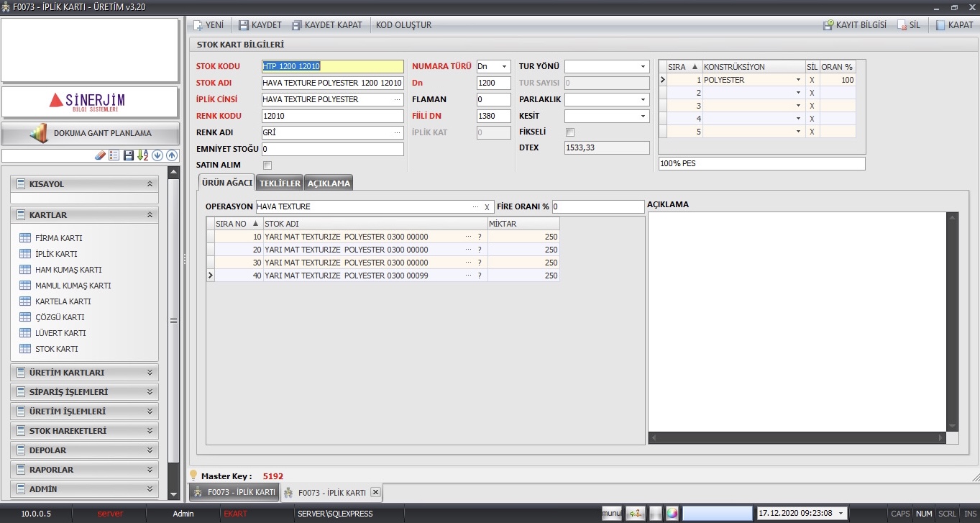Click the circled down arrow icon in sidebar

pyautogui.click(x=158, y=155)
